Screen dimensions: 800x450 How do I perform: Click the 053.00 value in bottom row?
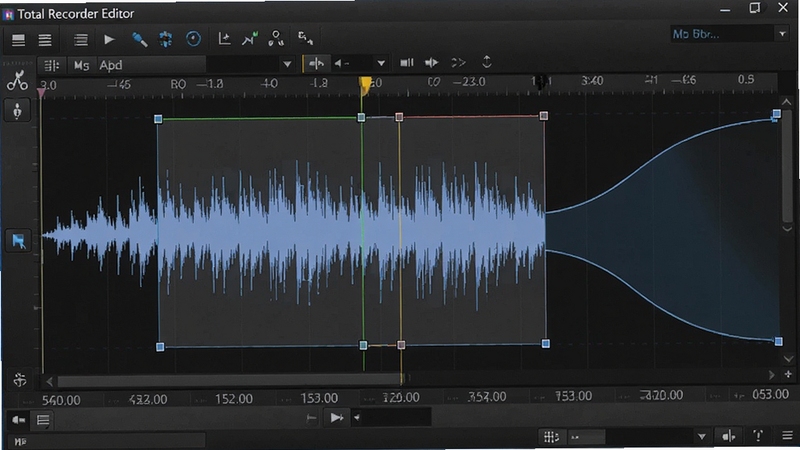tap(770, 395)
